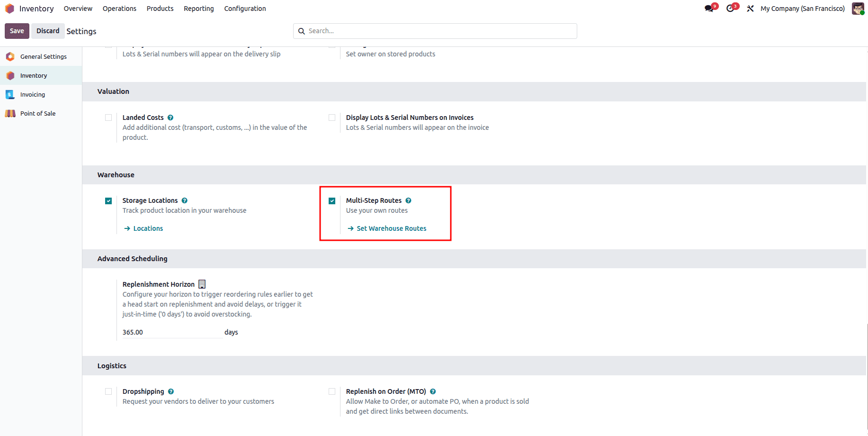Open the activities clock icon

[x=730, y=9]
